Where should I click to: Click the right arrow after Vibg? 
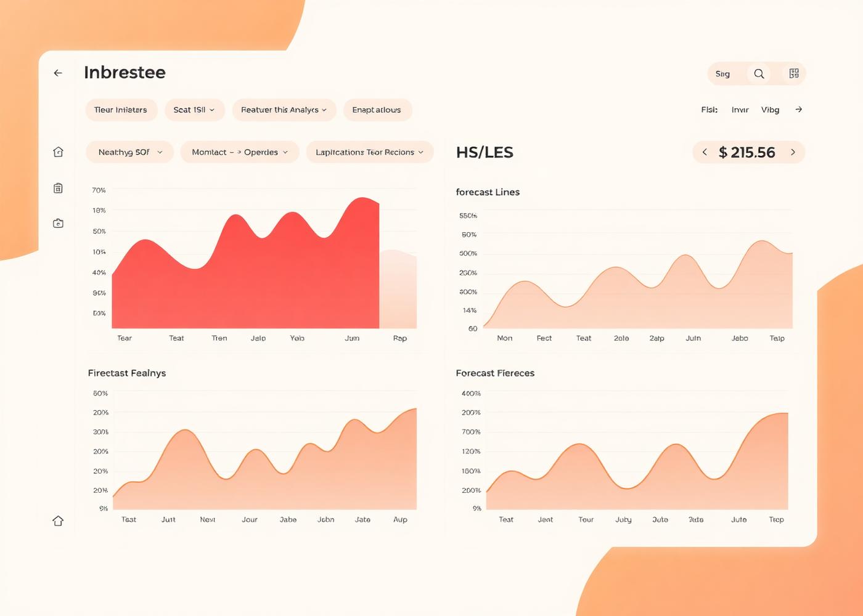799,110
